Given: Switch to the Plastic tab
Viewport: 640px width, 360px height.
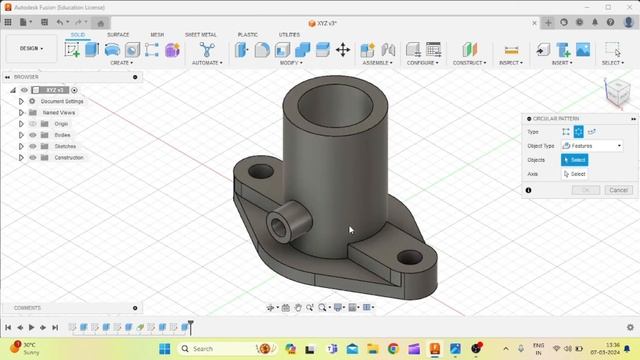Looking at the screenshot, I should (248, 35).
